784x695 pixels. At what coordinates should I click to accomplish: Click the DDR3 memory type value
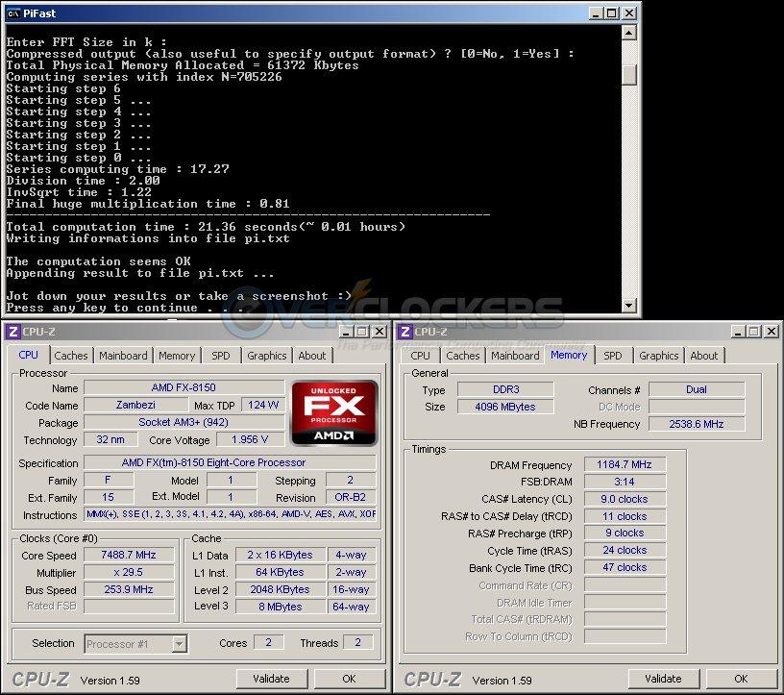pos(505,389)
